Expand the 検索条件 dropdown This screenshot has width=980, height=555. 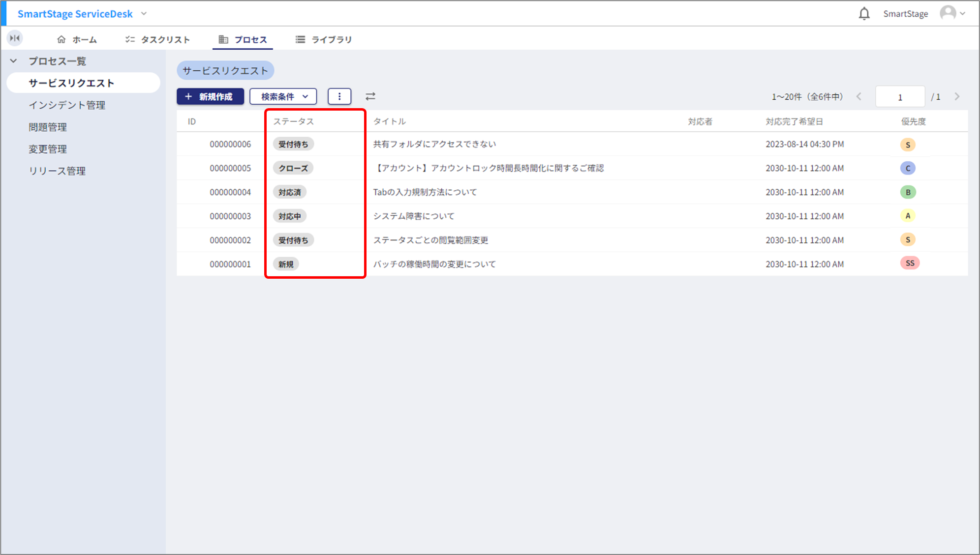pos(283,96)
